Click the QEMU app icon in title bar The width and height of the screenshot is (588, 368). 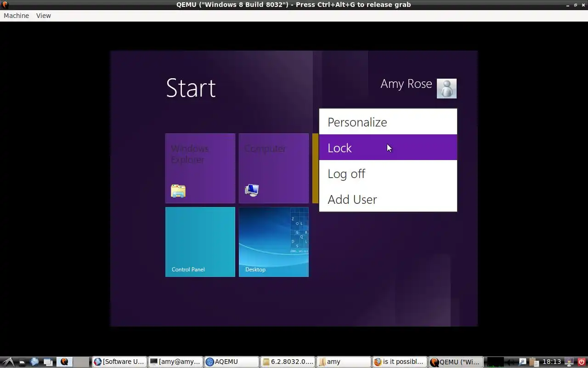click(x=5, y=5)
